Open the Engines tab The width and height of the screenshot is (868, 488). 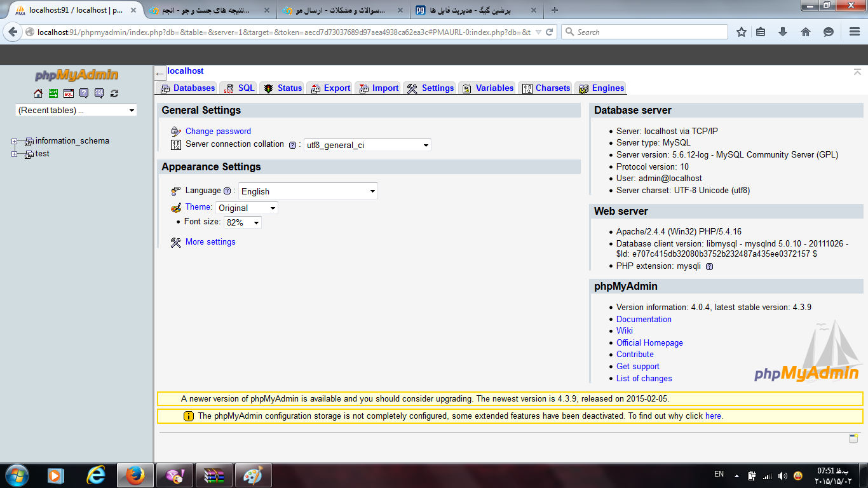[x=600, y=88]
